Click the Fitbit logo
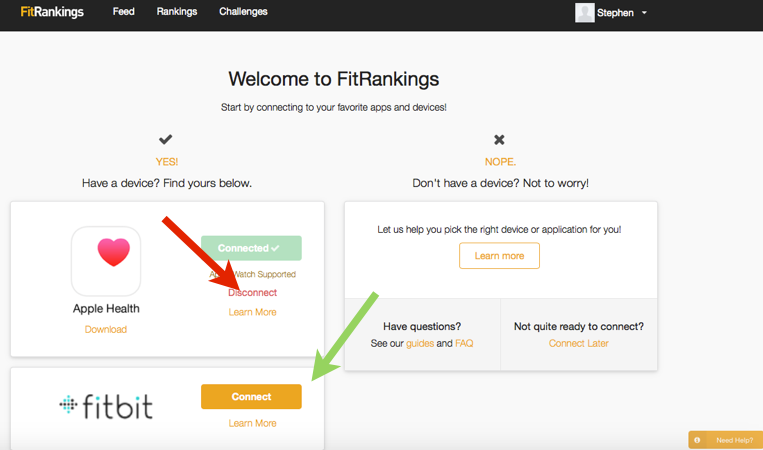This screenshot has height=450, width=763. point(106,406)
